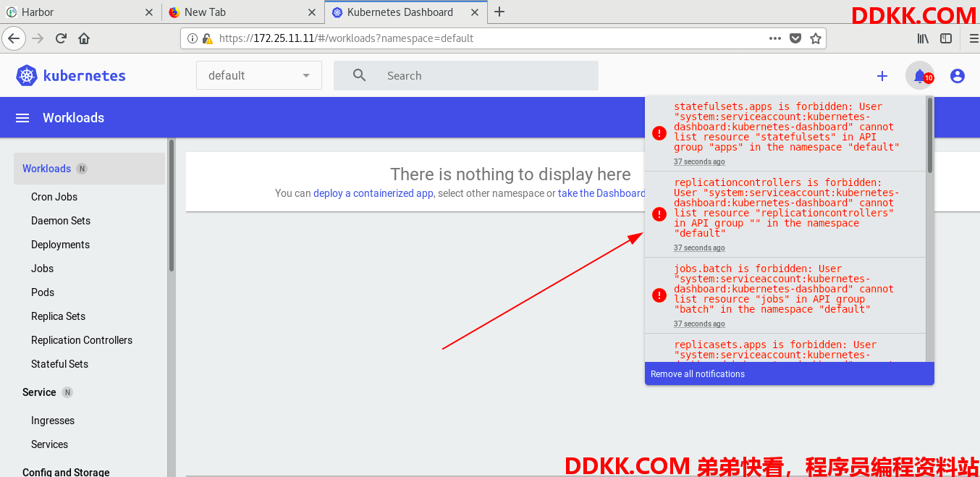Click the replicasets.apps forbidden message text
The width and height of the screenshot is (980, 477).
(785, 350)
